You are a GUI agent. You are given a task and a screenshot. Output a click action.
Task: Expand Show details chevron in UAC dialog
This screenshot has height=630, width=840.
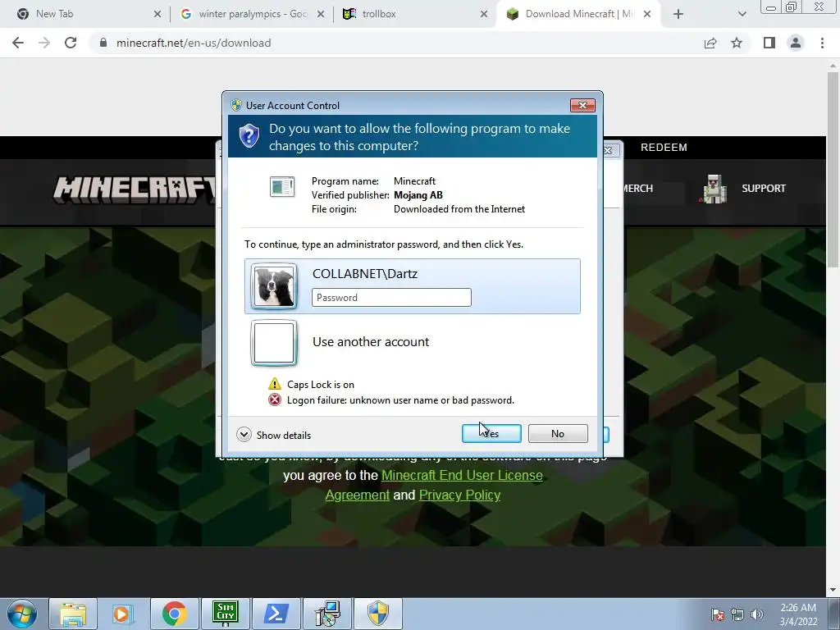point(244,435)
